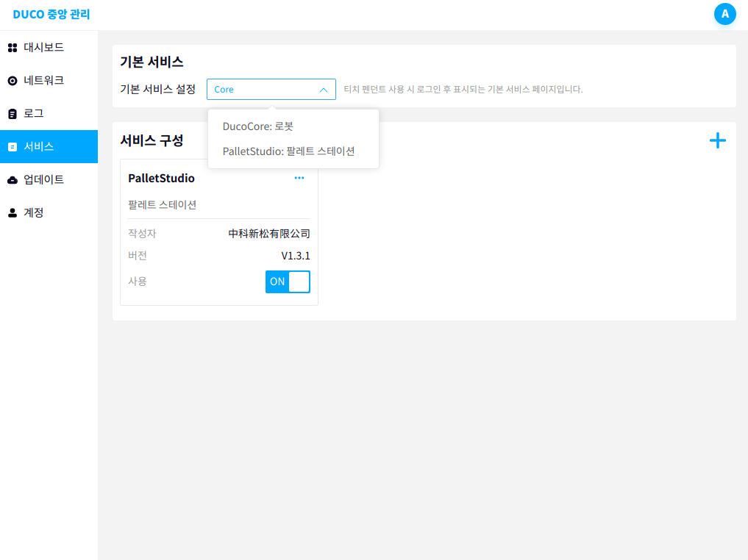Image resolution: width=748 pixels, height=560 pixels.
Task: Click the 작성자 label in card
Action: coord(142,234)
